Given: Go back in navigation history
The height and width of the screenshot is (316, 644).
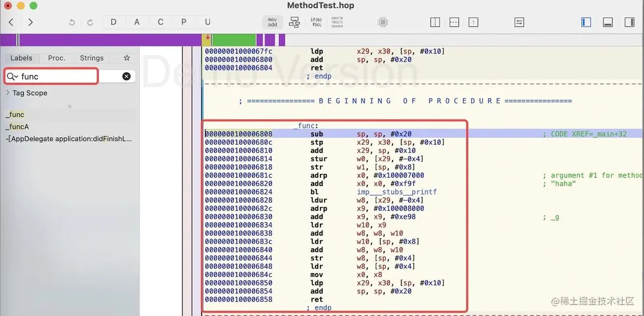Looking at the screenshot, I should [11, 22].
